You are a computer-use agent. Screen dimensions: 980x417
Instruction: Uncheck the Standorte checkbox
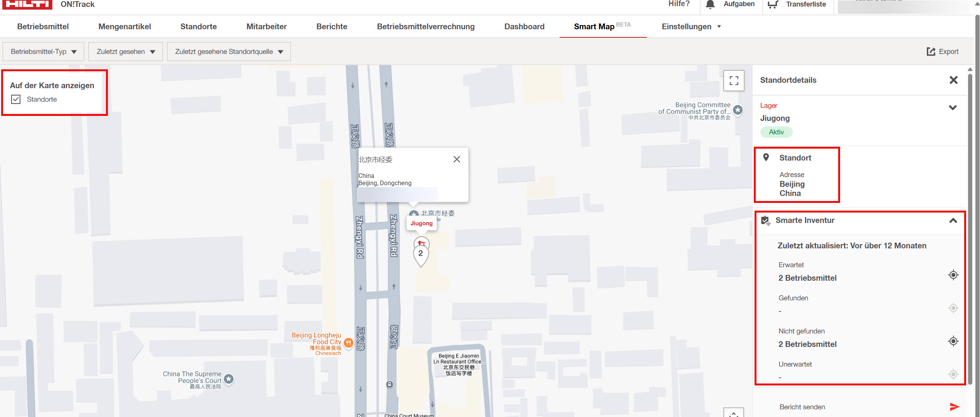(16, 99)
